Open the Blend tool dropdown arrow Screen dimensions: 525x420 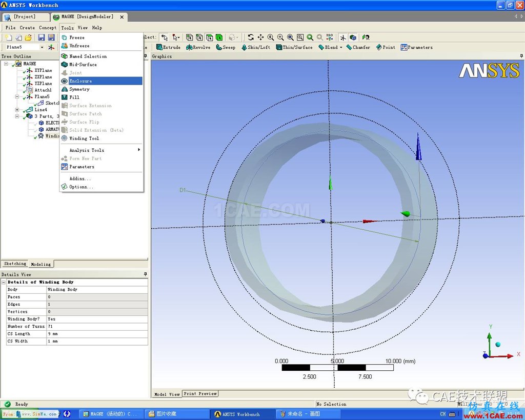pyautogui.click(x=341, y=47)
